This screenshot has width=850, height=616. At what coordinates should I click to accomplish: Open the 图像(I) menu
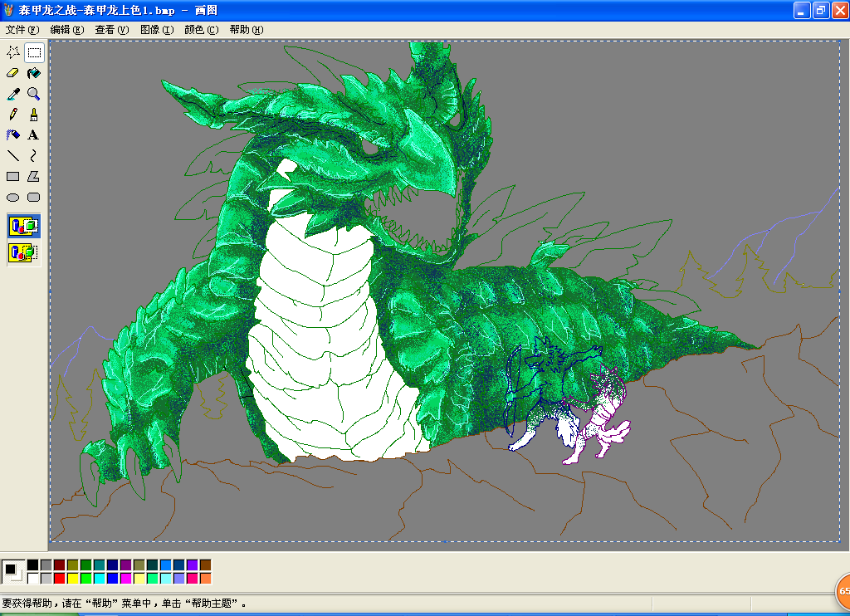[x=157, y=30]
